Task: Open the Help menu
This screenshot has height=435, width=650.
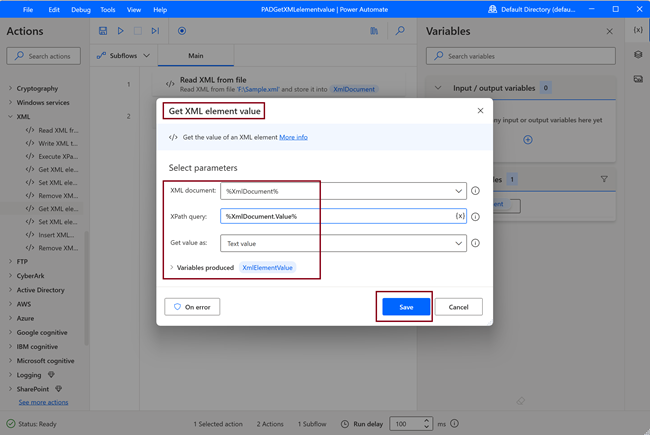Action: (x=160, y=9)
